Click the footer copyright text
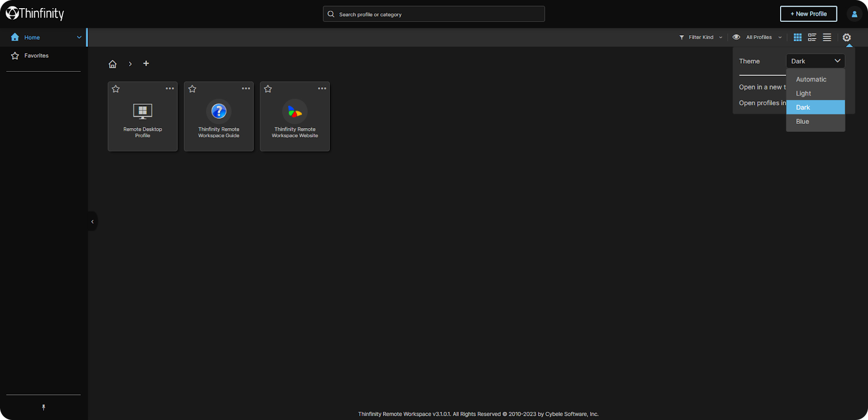Image resolution: width=868 pixels, height=420 pixels. [x=478, y=414]
